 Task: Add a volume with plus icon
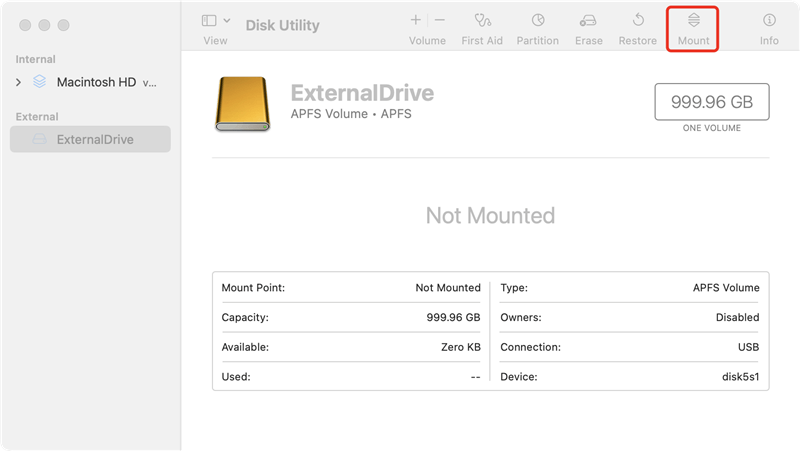[x=415, y=20]
